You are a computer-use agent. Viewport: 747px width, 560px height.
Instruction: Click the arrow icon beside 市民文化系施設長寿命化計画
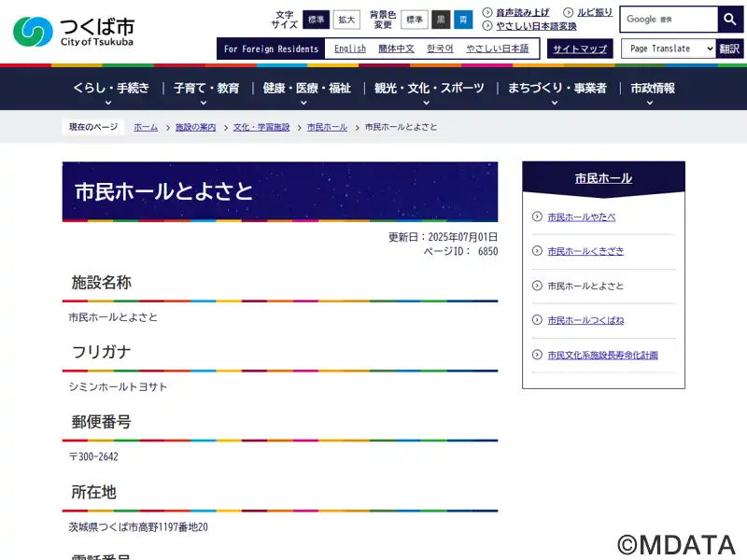point(537,355)
